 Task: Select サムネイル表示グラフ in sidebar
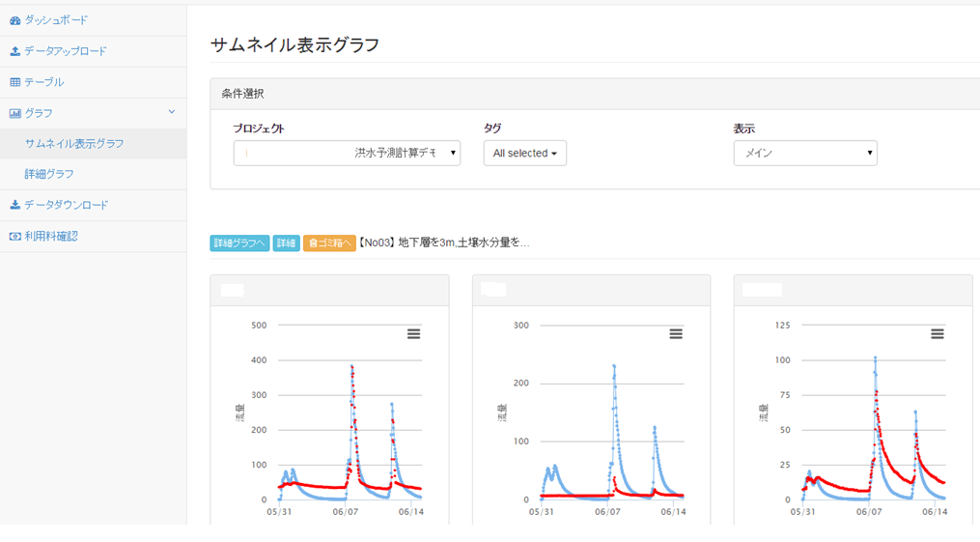[x=74, y=144]
